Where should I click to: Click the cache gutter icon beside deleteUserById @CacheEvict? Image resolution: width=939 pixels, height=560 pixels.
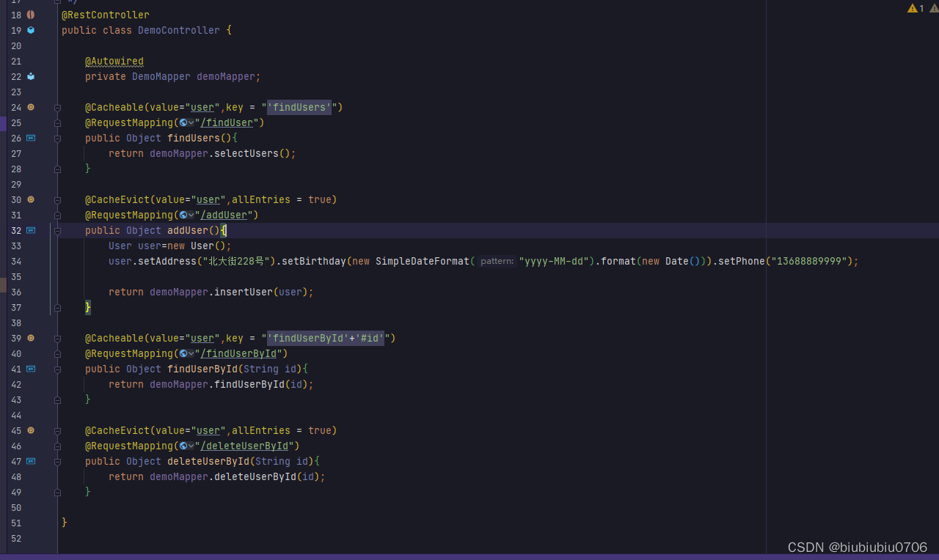(31, 430)
